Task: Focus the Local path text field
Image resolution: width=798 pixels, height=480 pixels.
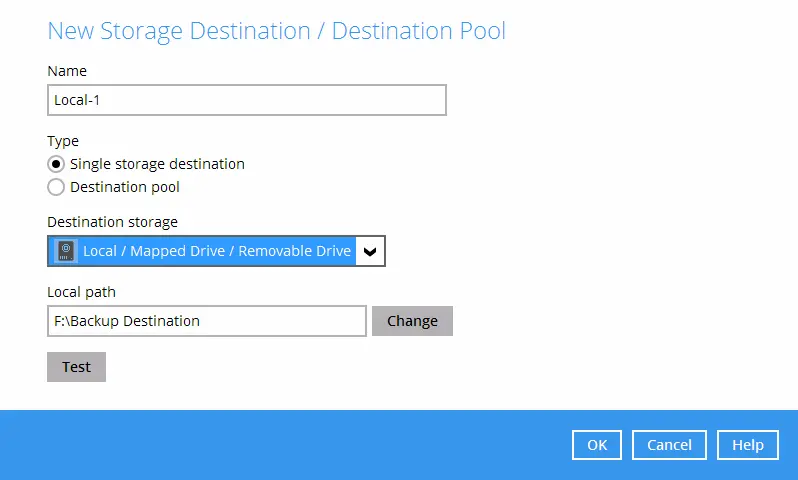Action: 206,321
